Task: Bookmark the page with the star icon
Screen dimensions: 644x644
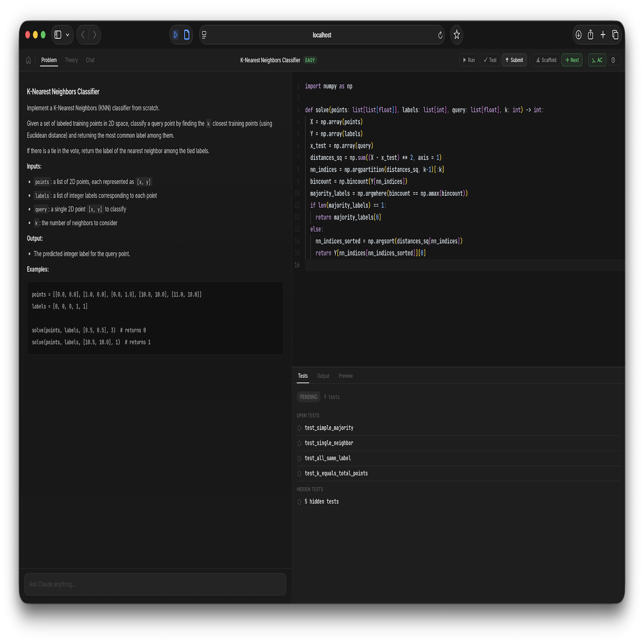Action: (x=456, y=35)
